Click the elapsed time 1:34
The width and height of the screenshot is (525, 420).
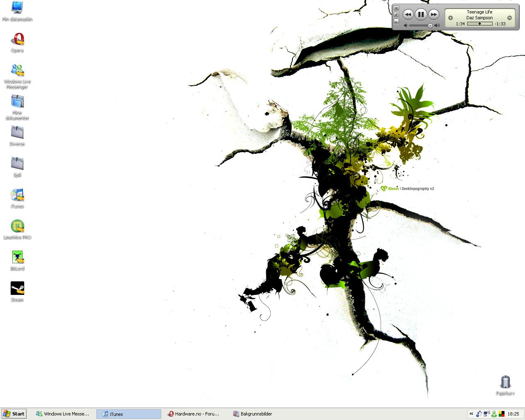click(460, 24)
